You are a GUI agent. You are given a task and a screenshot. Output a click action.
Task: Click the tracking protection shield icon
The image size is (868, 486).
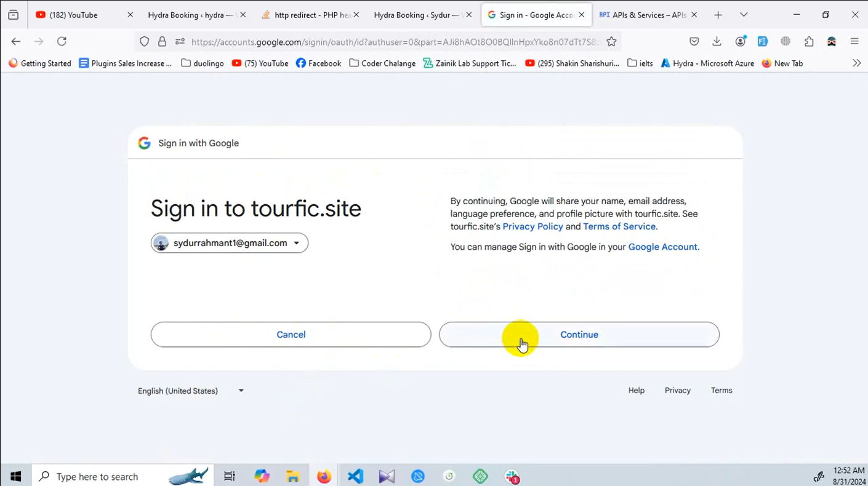coord(144,41)
